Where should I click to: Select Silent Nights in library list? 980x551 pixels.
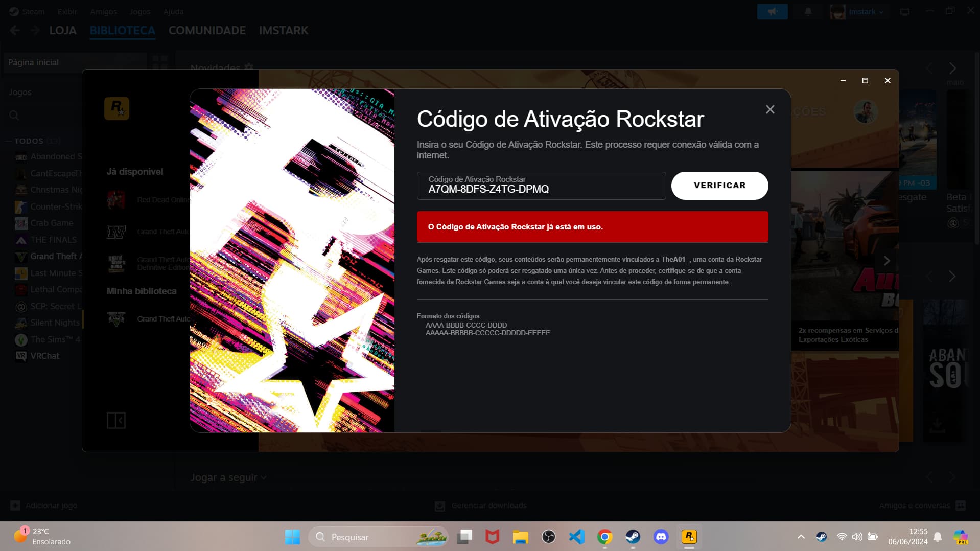[49, 323]
